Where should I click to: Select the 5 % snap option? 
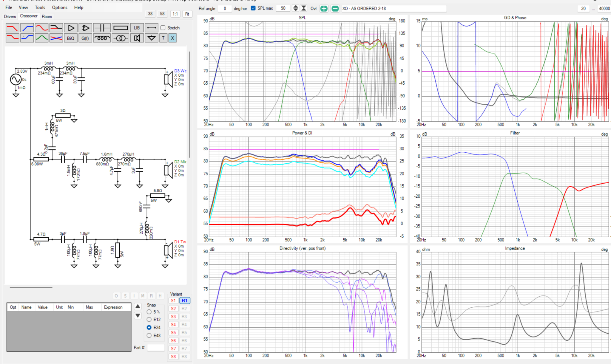[x=149, y=312]
